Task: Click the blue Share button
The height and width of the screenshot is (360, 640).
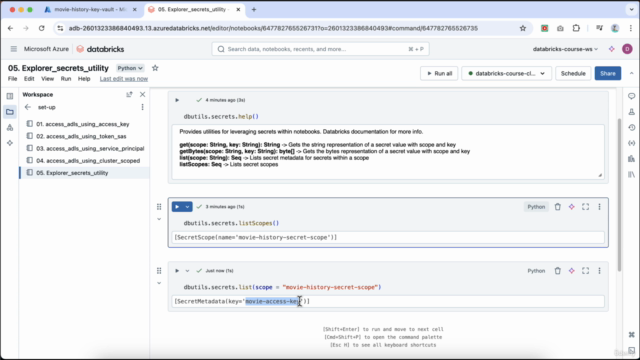Action: pos(608,73)
